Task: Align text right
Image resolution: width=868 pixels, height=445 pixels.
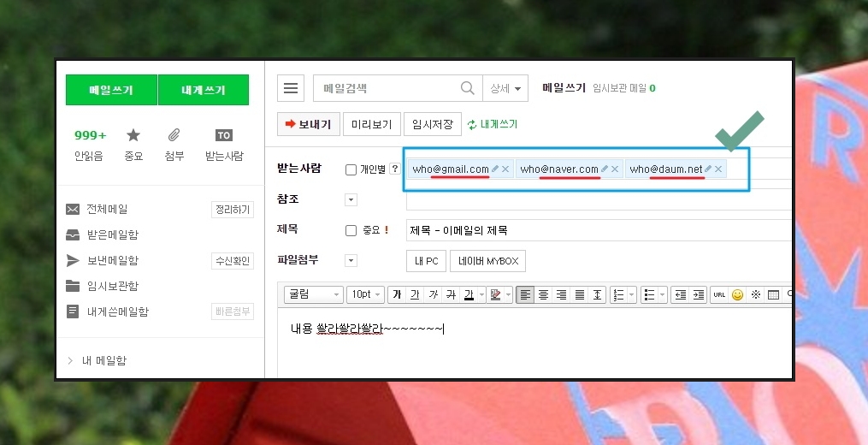Action: pos(561,295)
